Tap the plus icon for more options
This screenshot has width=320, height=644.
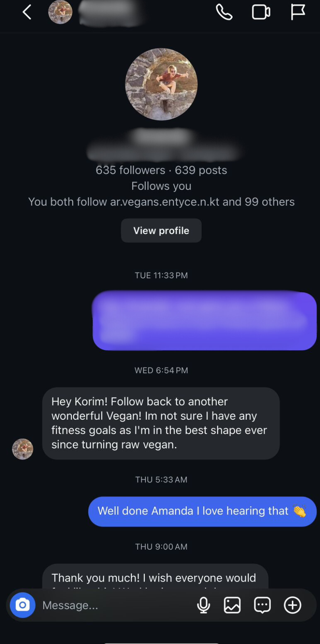(x=293, y=605)
